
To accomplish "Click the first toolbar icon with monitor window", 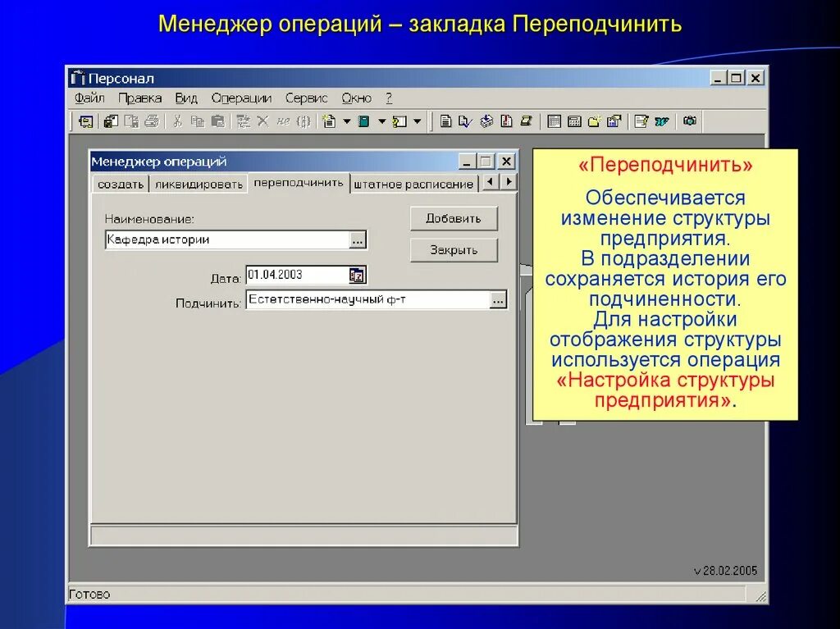I will (x=85, y=121).
